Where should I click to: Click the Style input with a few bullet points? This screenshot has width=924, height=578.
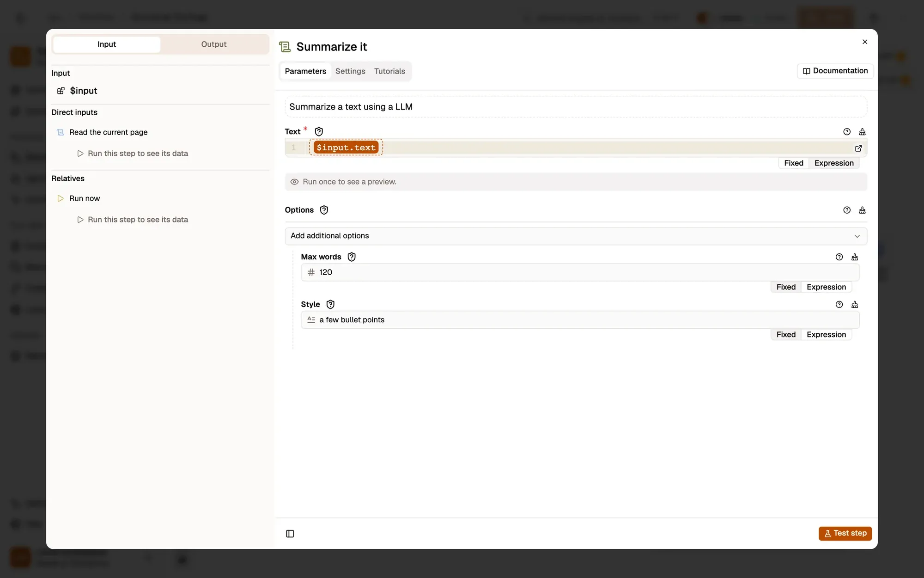(x=580, y=320)
